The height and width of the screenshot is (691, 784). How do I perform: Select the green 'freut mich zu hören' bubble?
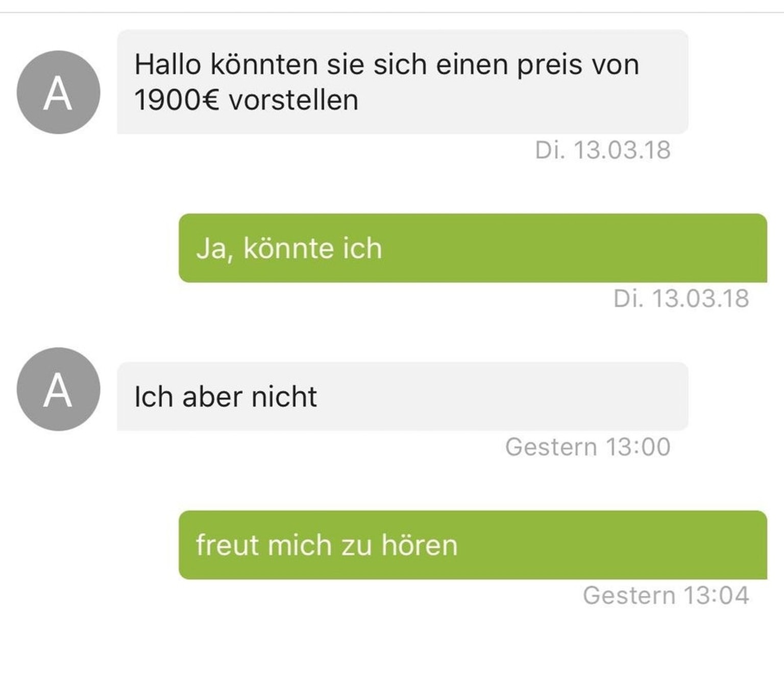tap(473, 545)
